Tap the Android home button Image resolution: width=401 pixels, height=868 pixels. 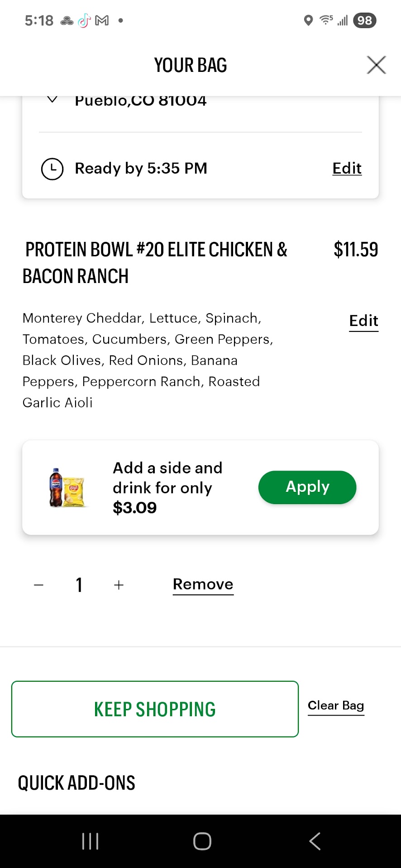(x=202, y=841)
